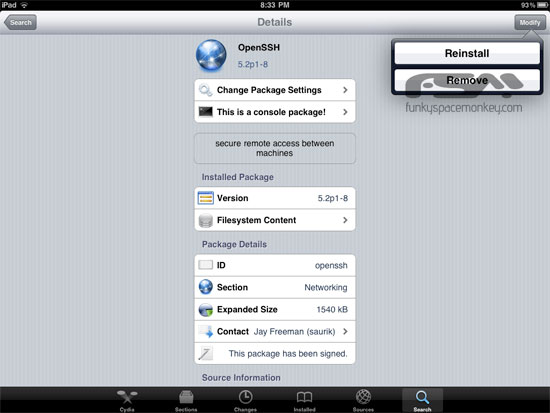Click the console terminal icon
This screenshot has height=413, width=550.
coord(206,112)
